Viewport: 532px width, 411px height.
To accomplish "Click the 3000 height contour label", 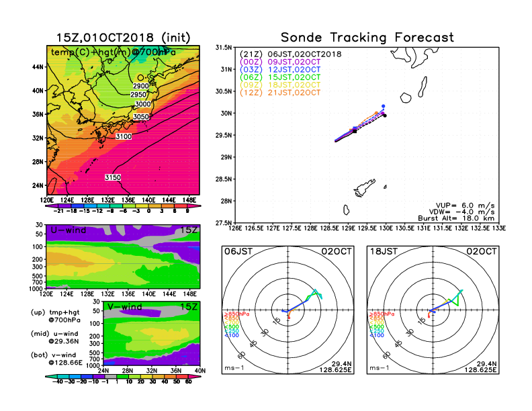I will click(143, 104).
